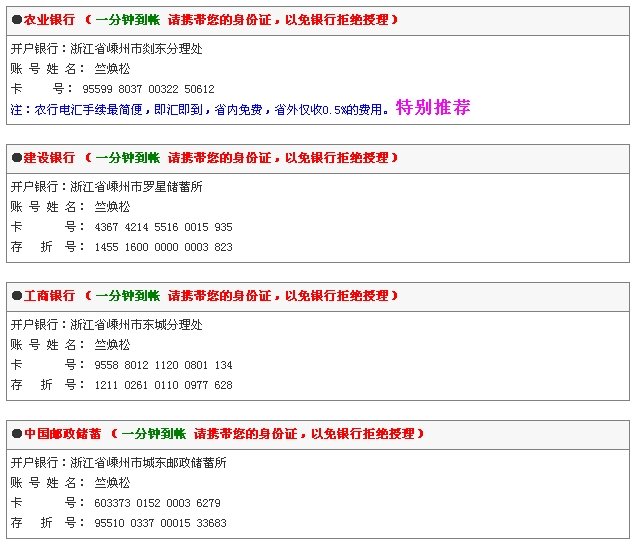
Task: Select the 建设银行 heading
Action: coord(49,158)
